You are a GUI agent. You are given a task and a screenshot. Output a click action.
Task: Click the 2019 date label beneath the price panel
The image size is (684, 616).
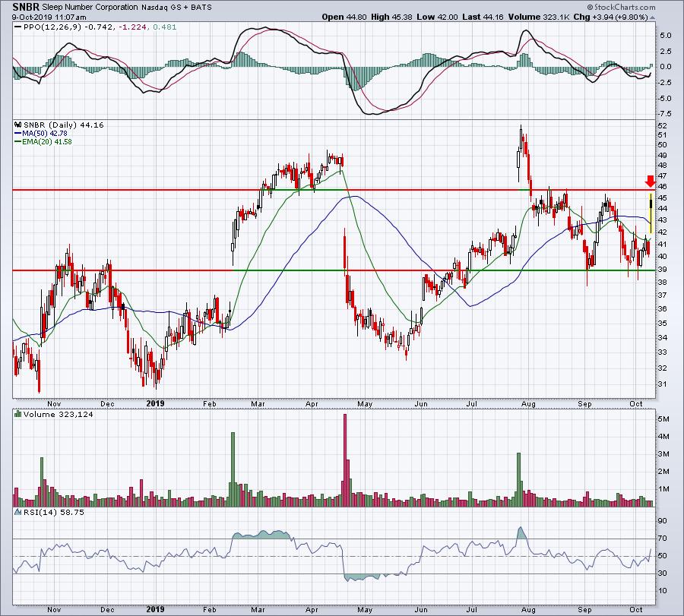[x=155, y=403]
